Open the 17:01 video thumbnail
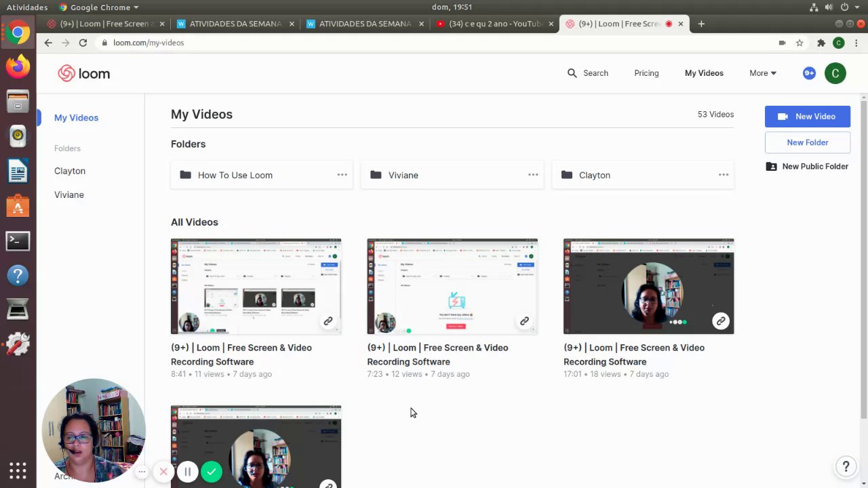This screenshot has width=868, height=488. (648, 286)
